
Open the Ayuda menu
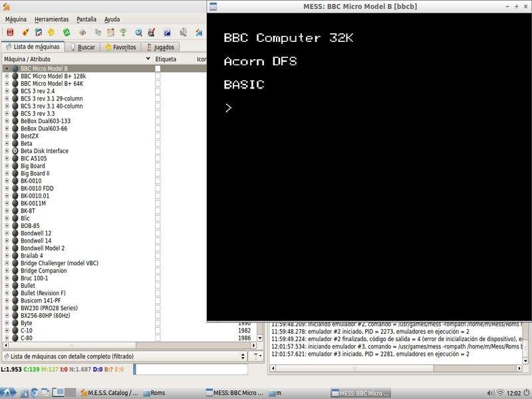[112, 19]
